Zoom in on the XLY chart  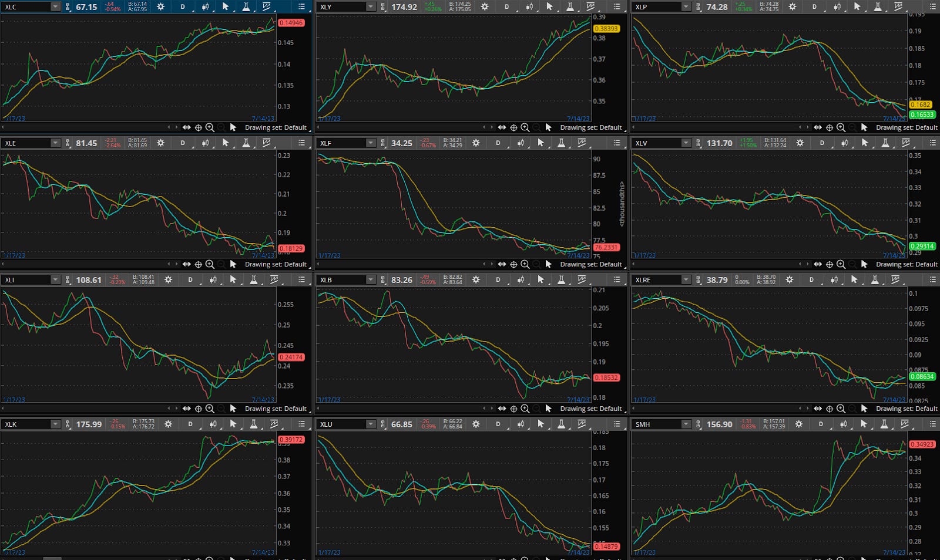[525, 127]
